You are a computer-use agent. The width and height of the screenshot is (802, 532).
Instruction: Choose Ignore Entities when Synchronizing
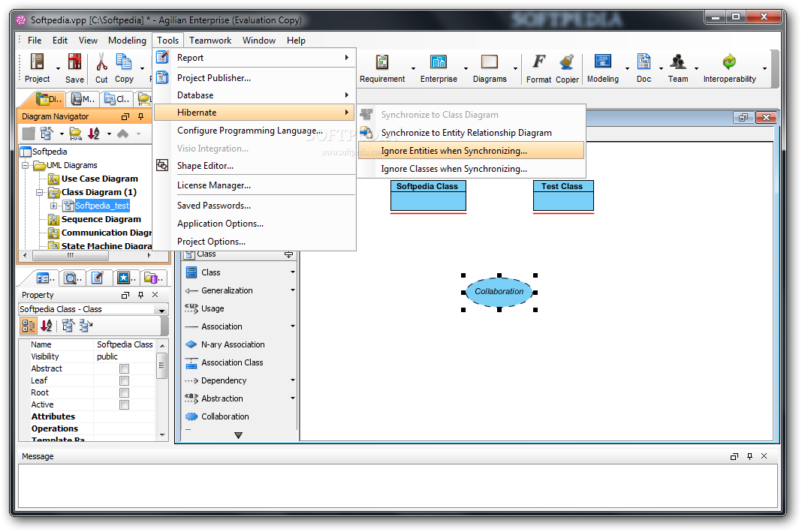pos(471,151)
